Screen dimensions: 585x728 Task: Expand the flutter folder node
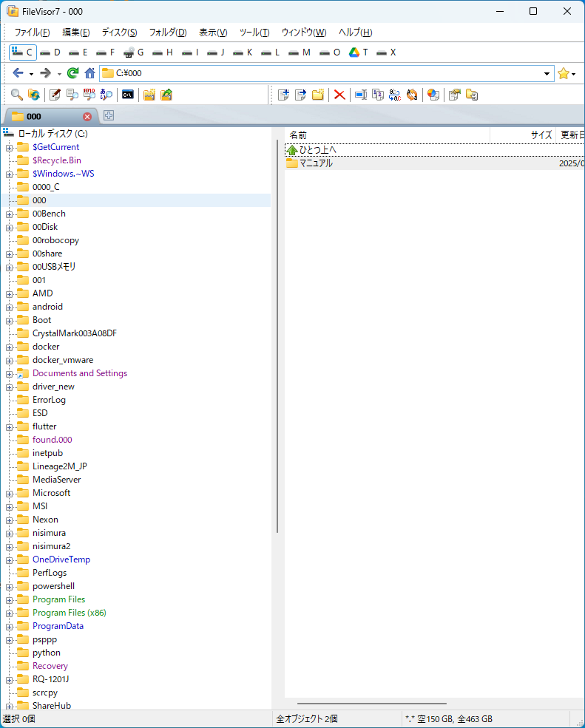(x=9, y=427)
